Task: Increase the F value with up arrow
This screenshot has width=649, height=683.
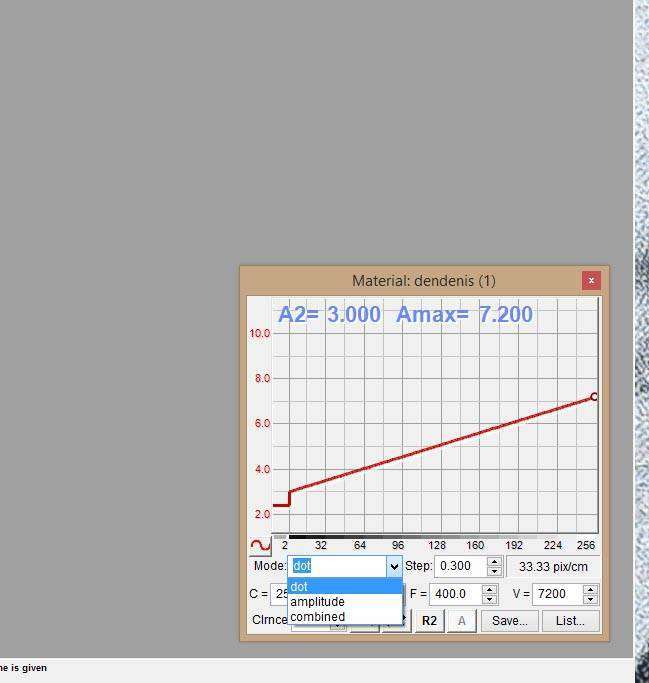Action: [x=489, y=589]
